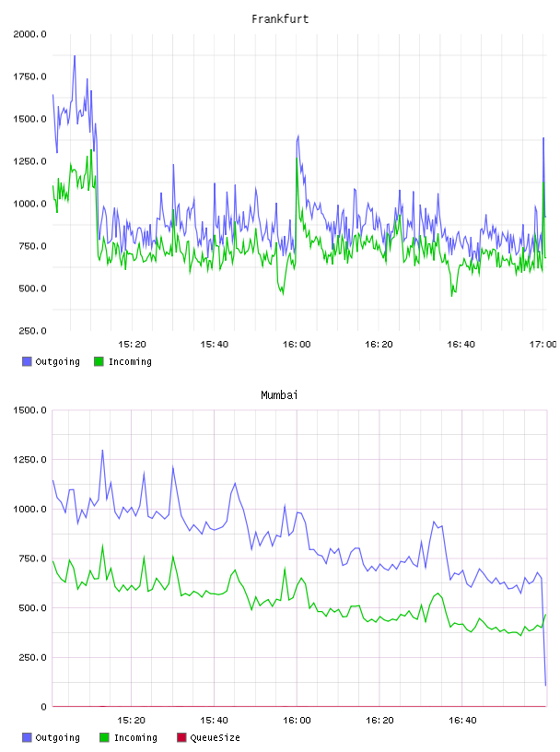Click the Mumbai chart title
The image size is (560, 752).
[279, 395]
